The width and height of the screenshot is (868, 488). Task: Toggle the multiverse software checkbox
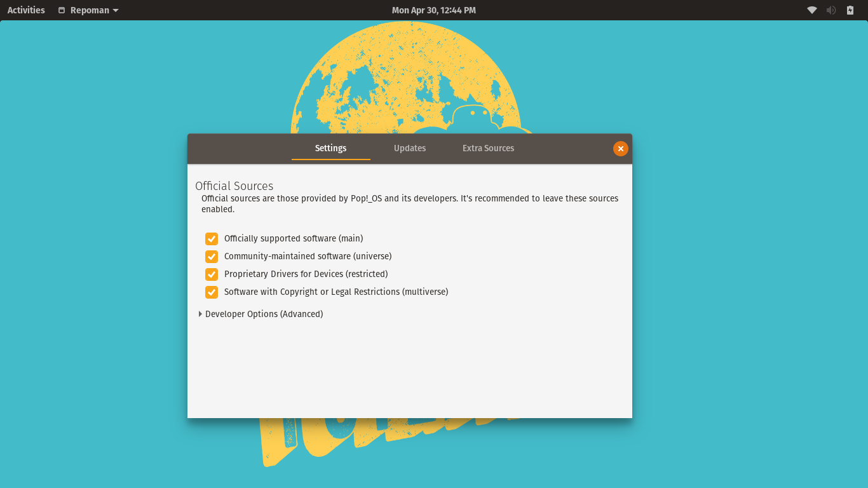[212, 292]
